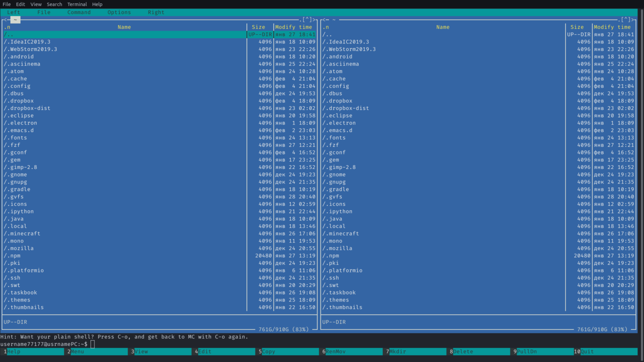Image resolution: width=644 pixels, height=362 pixels.
Task: Sort left panel by the Size column header
Action: 259,27
